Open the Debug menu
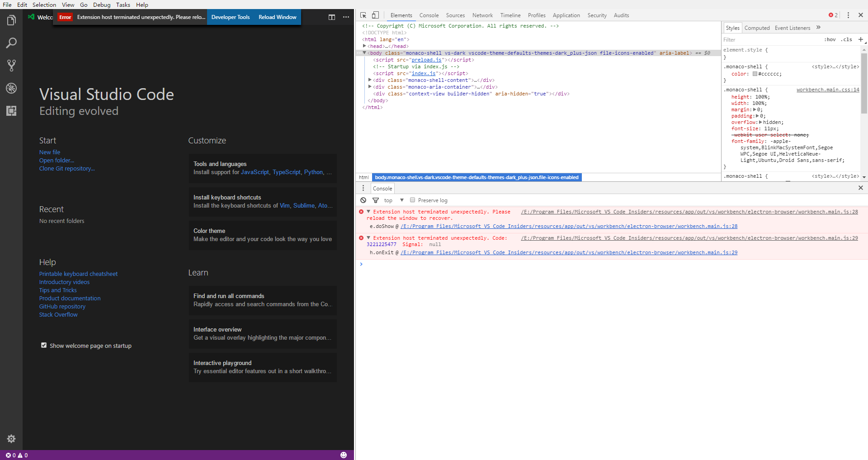Image resolution: width=868 pixels, height=460 pixels. (102, 5)
